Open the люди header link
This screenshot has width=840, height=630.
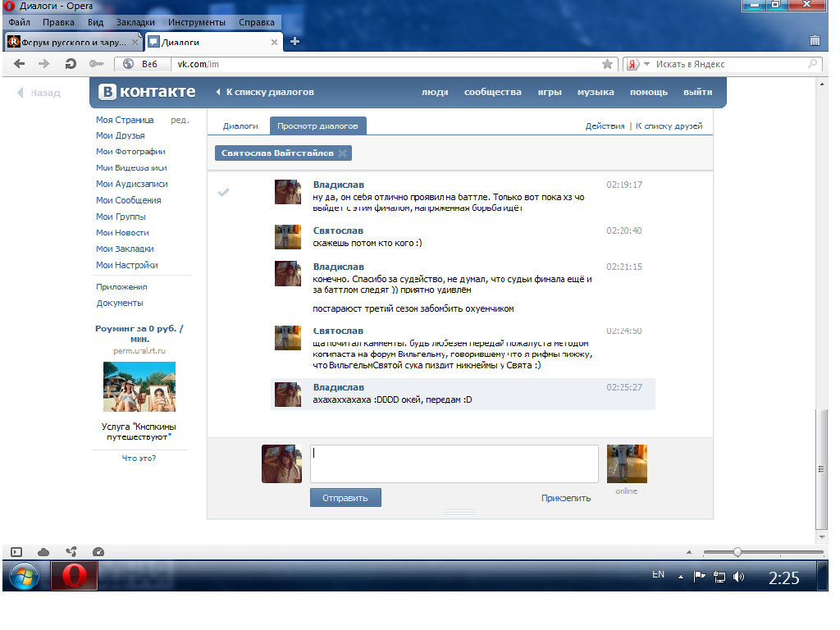(435, 92)
